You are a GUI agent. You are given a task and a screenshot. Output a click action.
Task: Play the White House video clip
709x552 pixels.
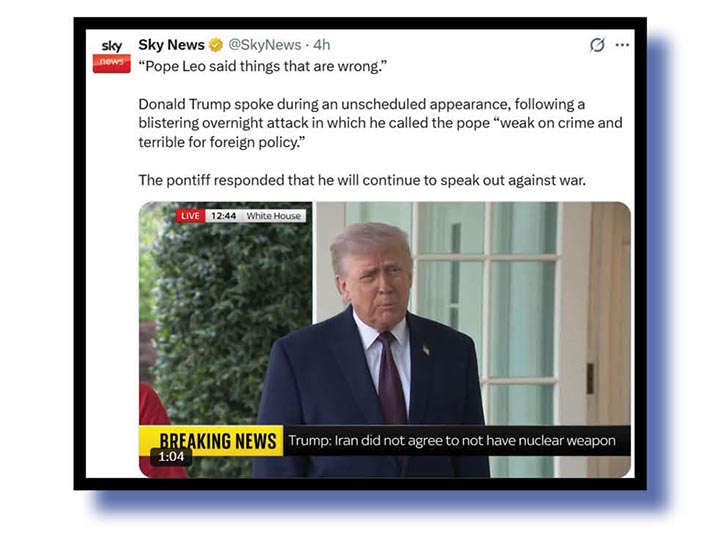point(384,340)
